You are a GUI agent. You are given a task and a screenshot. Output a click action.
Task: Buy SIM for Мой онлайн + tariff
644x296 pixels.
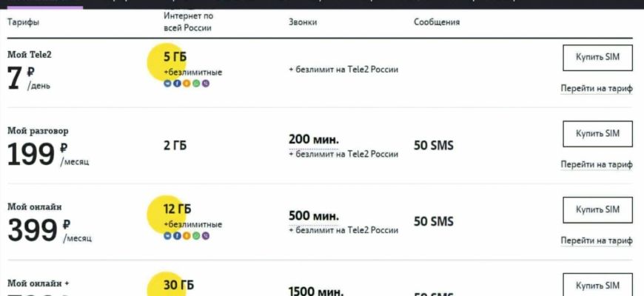click(597, 284)
